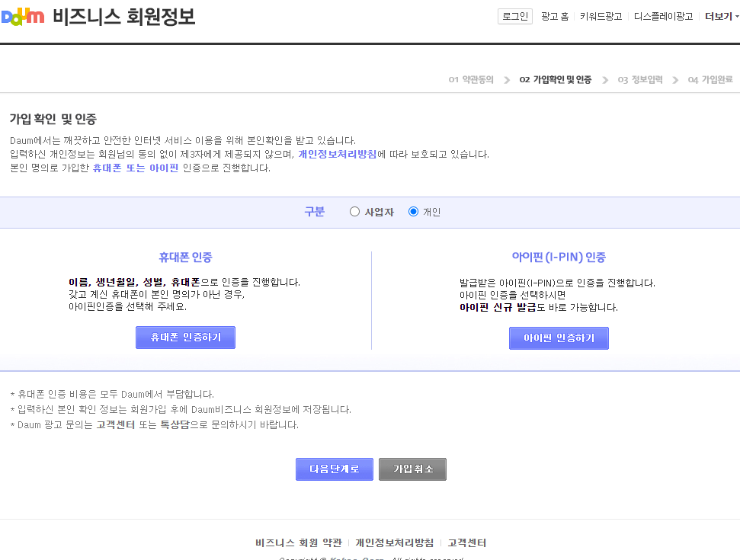Click the 가입취소 button
Viewport: 740px width, 560px height.
(x=412, y=469)
